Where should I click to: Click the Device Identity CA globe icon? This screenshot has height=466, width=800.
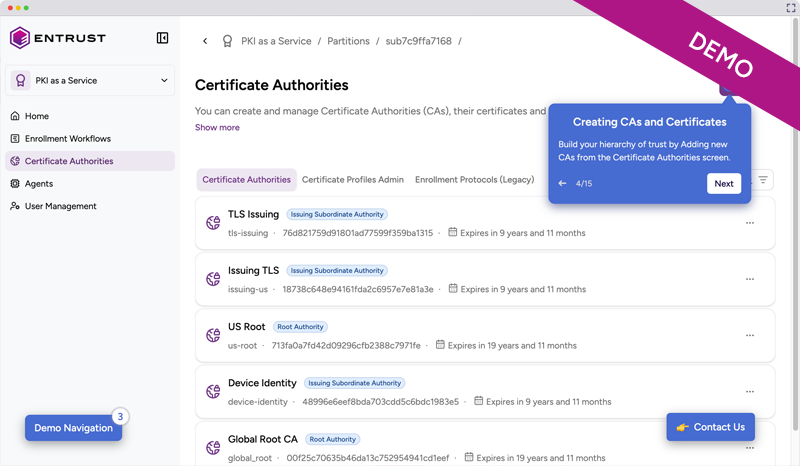(213, 391)
